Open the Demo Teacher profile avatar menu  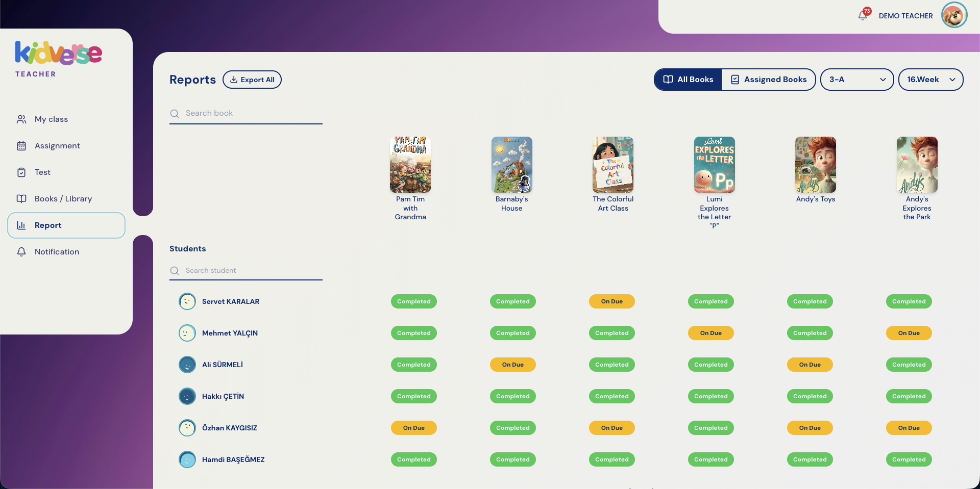coord(954,15)
